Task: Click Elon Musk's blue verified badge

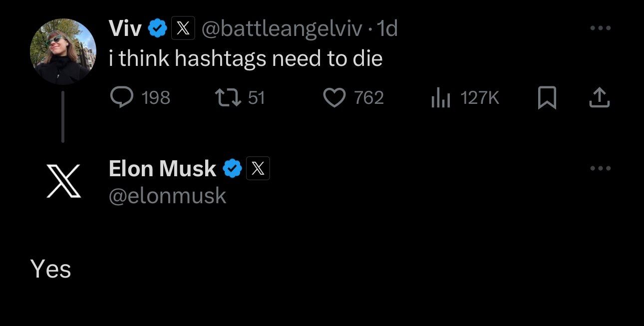Action: point(232,169)
